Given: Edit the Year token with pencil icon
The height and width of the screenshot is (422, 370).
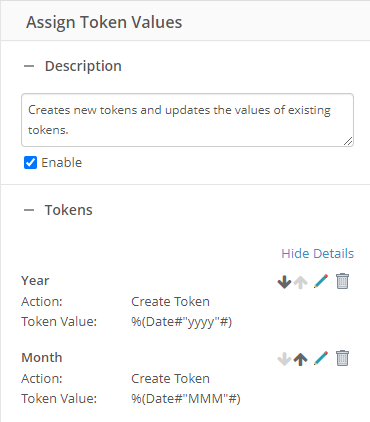Looking at the screenshot, I should tap(321, 281).
